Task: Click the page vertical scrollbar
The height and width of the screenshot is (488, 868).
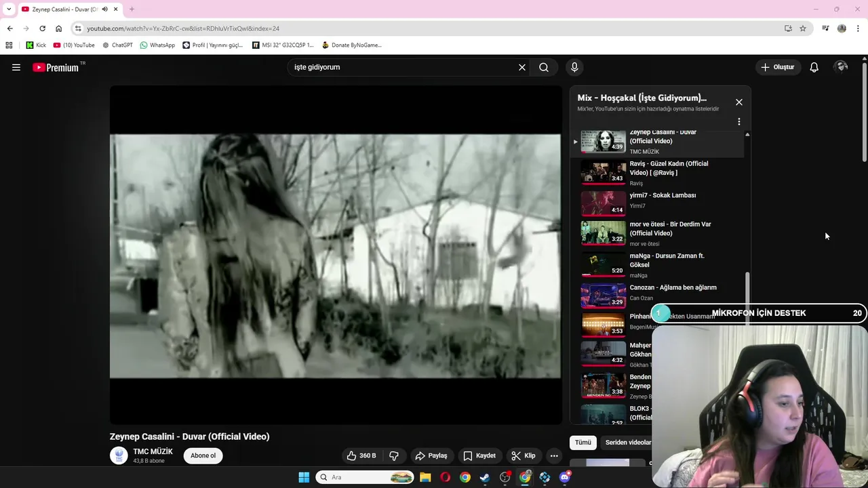Action: coord(865,112)
